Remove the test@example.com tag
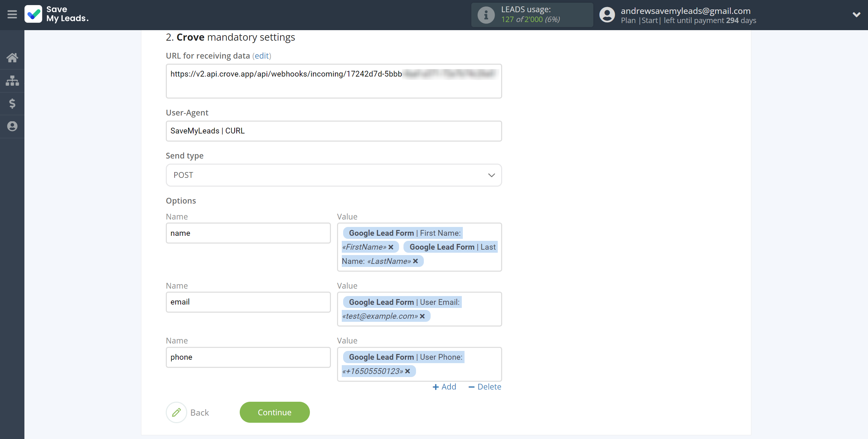The width and height of the screenshot is (868, 439). (x=422, y=316)
